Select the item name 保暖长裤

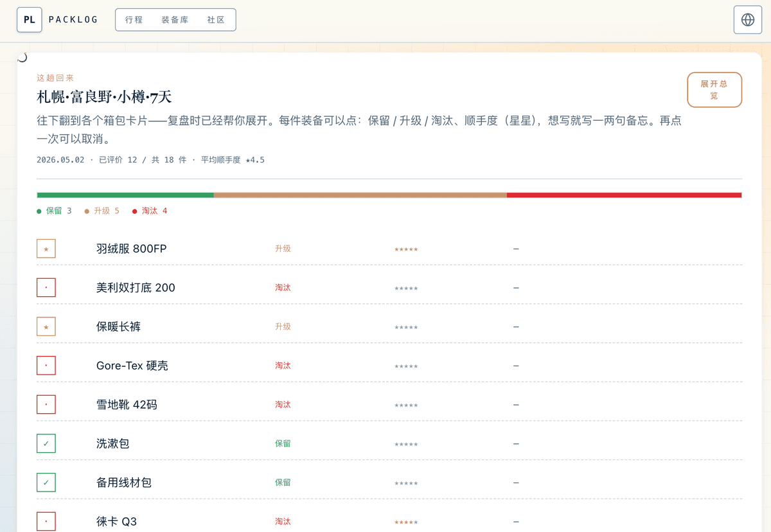tap(118, 326)
